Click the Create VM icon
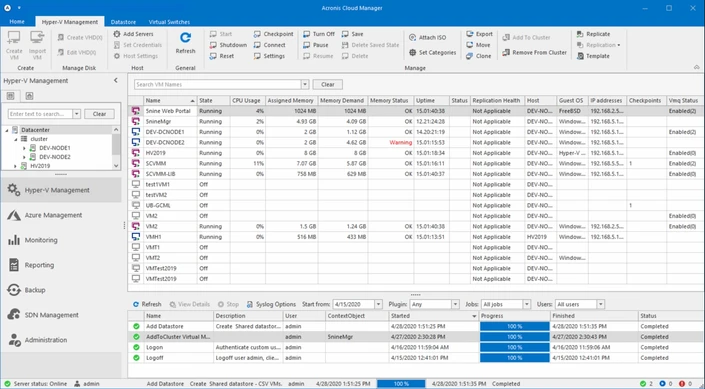Image resolution: width=705 pixels, height=389 pixels. point(14,38)
